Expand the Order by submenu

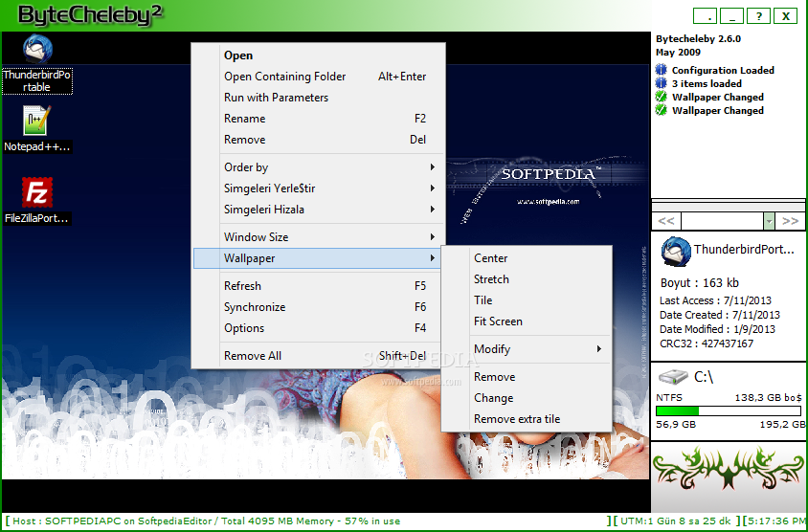coord(318,167)
